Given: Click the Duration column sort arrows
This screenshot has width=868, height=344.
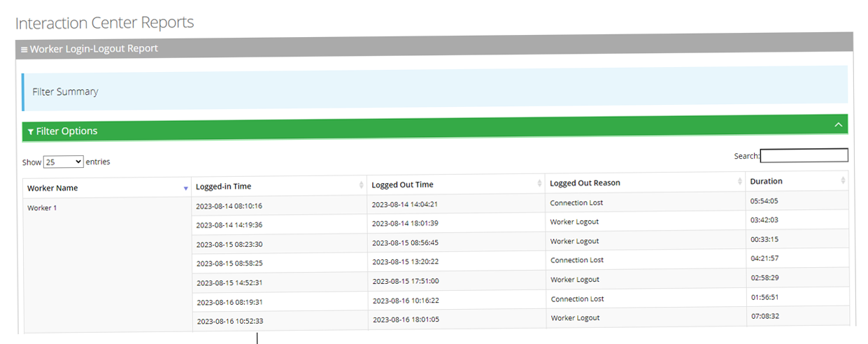Looking at the screenshot, I should pos(843,180).
